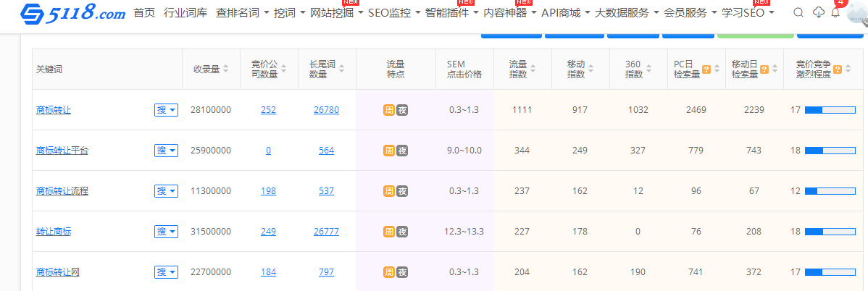Open 搜 dropdown for 商标转让流程

pyautogui.click(x=166, y=191)
